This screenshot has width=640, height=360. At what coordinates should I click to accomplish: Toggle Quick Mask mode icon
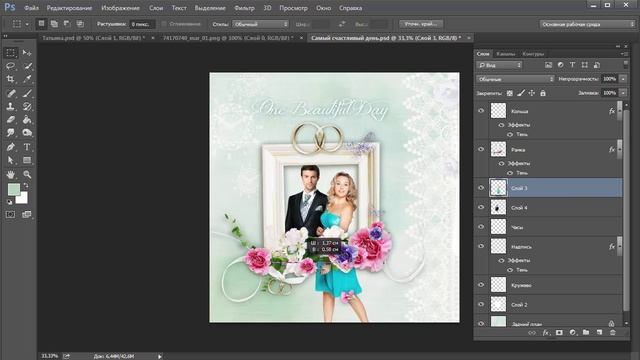coord(11,214)
